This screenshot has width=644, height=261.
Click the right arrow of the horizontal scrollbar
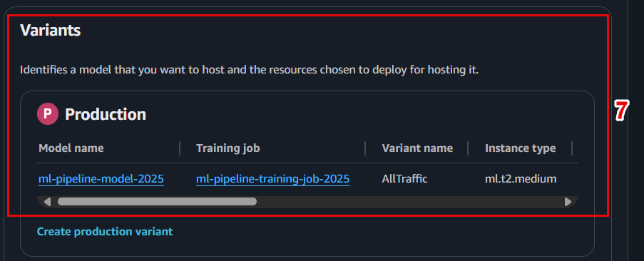(x=568, y=202)
